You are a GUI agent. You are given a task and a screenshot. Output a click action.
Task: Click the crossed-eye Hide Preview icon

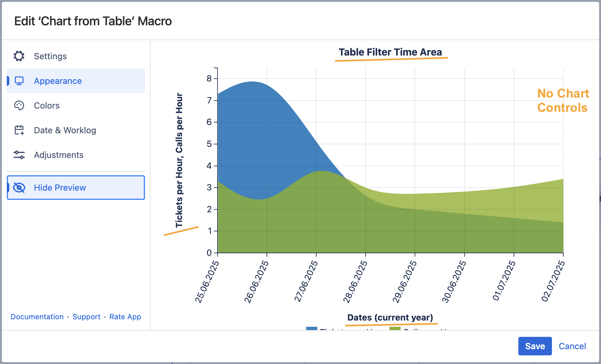(19, 188)
